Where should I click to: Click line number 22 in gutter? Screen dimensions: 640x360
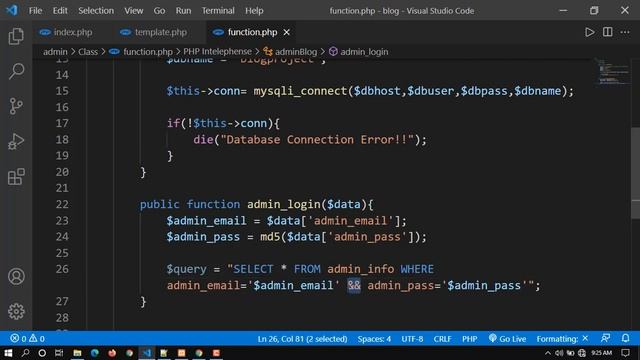[62, 204]
